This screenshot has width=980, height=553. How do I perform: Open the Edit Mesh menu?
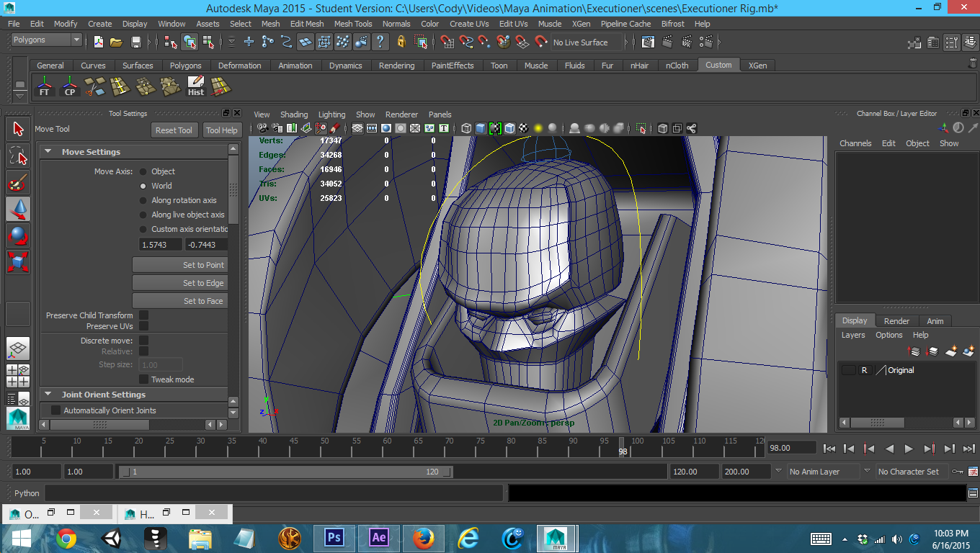[x=306, y=24]
